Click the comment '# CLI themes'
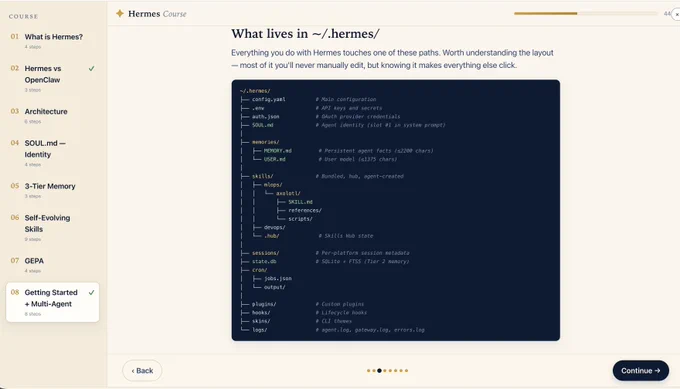Image resolution: width=680 pixels, height=389 pixels. [333, 321]
